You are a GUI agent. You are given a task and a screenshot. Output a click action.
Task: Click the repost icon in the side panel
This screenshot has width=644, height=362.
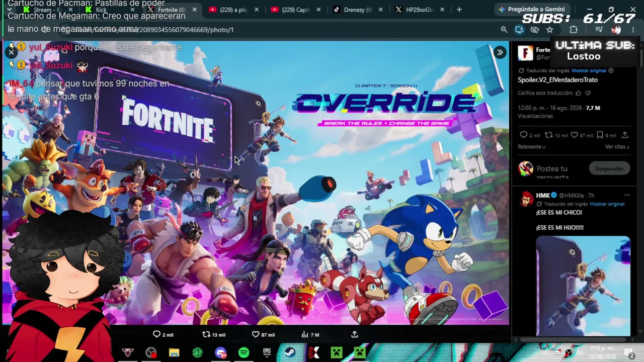coord(549,135)
